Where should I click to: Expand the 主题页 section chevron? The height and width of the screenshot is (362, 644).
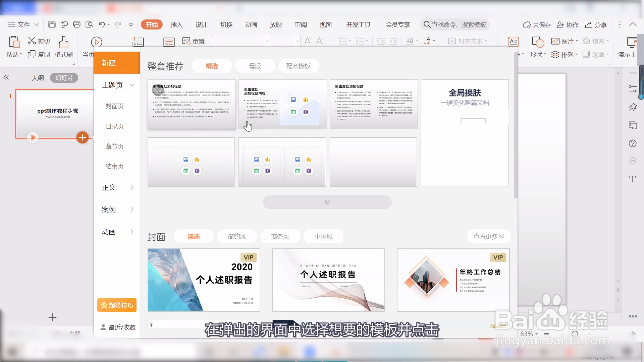(x=132, y=85)
